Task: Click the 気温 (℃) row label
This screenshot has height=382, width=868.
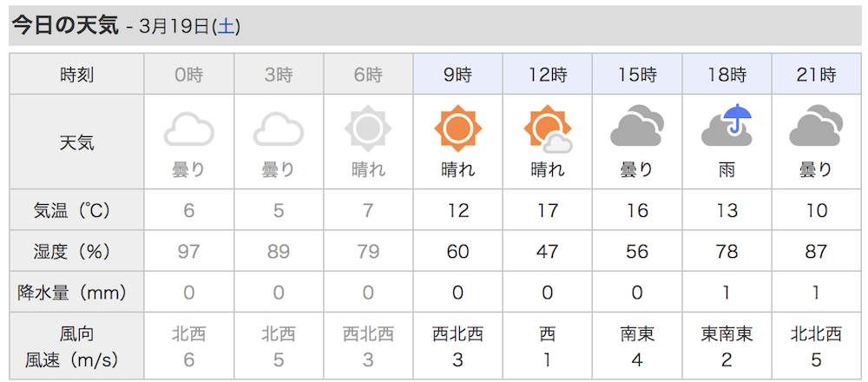Action: 77,210
